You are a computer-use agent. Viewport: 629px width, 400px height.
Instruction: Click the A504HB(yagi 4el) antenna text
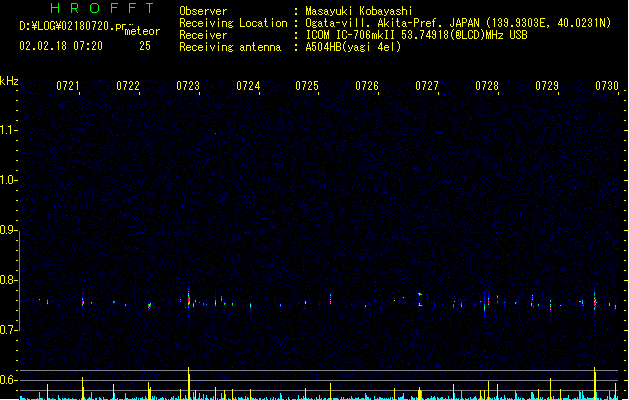(x=353, y=47)
